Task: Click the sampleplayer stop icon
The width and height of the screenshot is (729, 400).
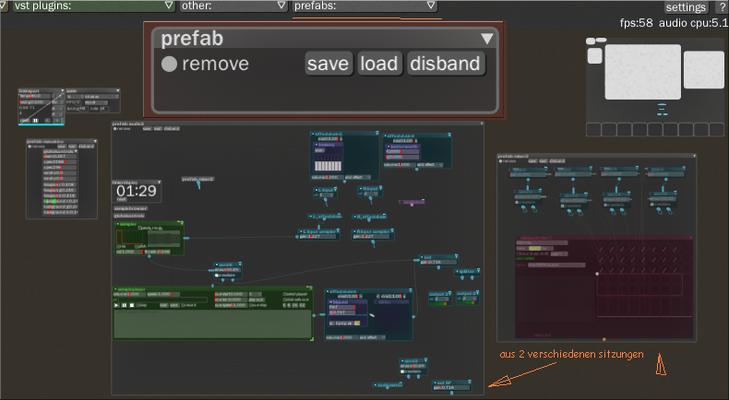Action: (x=132, y=306)
